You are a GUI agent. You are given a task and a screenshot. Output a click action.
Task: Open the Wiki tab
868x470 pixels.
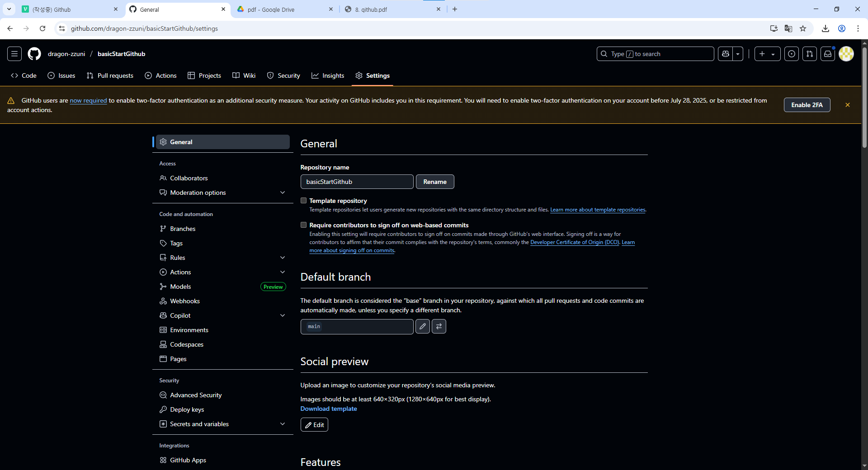[244, 75]
